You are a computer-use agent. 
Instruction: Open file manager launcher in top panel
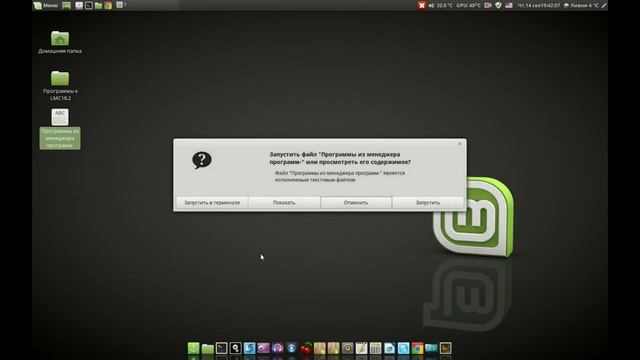98,5
